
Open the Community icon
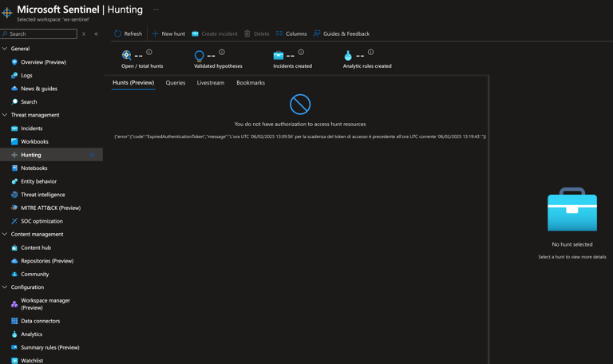pyautogui.click(x=14, y=274)
